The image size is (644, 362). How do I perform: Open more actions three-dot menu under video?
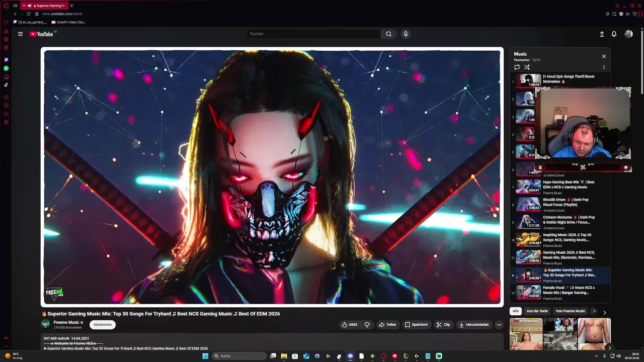pos(499,325)
